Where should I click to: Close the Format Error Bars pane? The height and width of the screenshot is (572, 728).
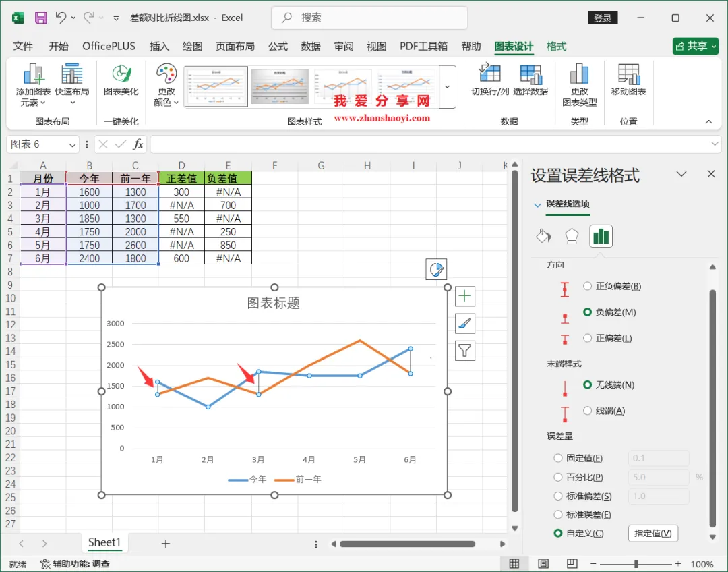[711, 174]
